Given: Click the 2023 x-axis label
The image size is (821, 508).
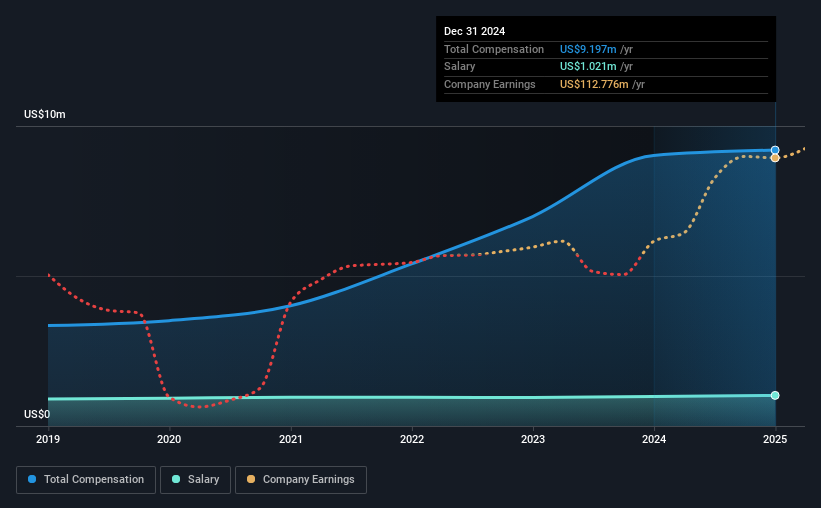Looking at the screenshot, I should click(533, 439).
